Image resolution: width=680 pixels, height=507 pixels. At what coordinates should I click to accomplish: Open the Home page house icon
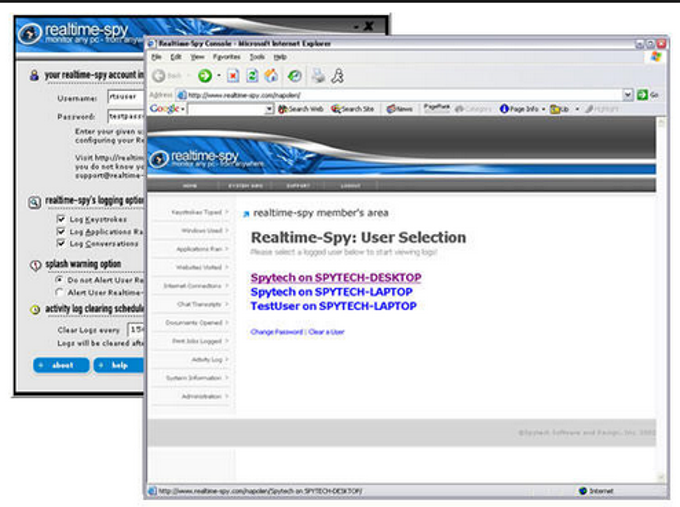[271, 76]
